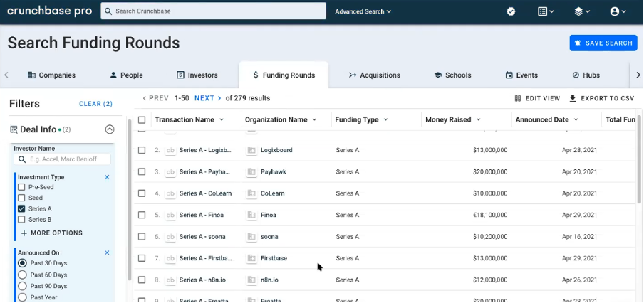Viewport: 644px width, 303px height.
Task: Enable the Seed investment type checkbox
Action: pos(21,198)
